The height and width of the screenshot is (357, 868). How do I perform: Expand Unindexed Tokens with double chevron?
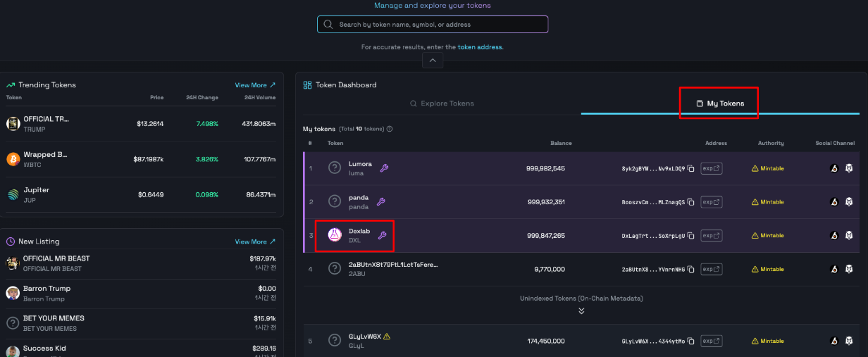[x=581, y=311]
